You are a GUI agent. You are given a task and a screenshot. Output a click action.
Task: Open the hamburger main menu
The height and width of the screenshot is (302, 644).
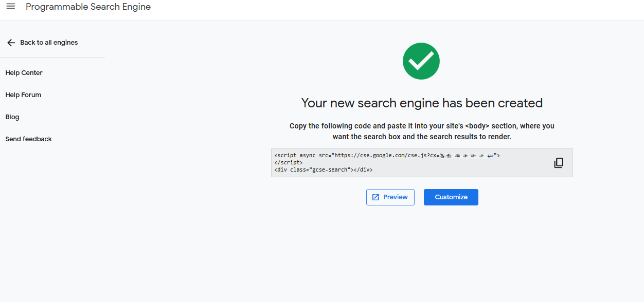click(10, 7)
